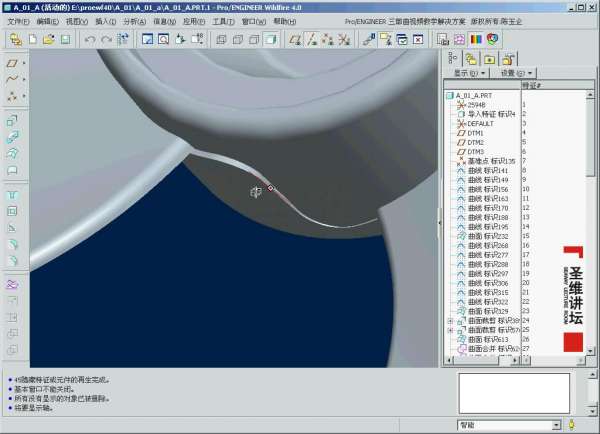Screen dimensions: 600x434
Task: Click the model tree scroll right arrow
Action: (515, 360)
